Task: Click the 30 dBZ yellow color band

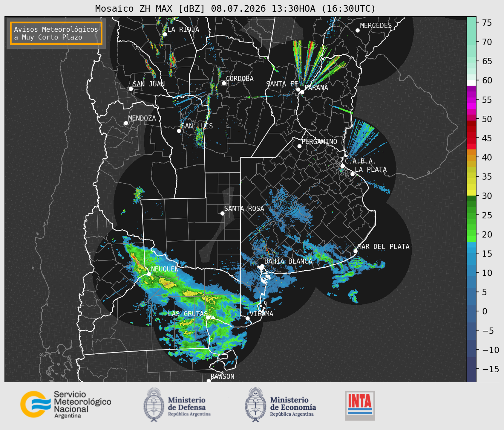Action: 471,194
